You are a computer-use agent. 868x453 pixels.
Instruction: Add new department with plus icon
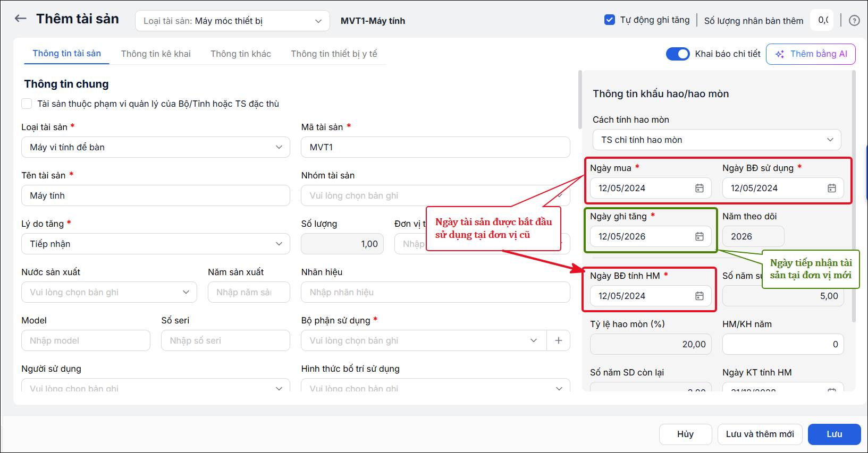(x=559, y=340)
